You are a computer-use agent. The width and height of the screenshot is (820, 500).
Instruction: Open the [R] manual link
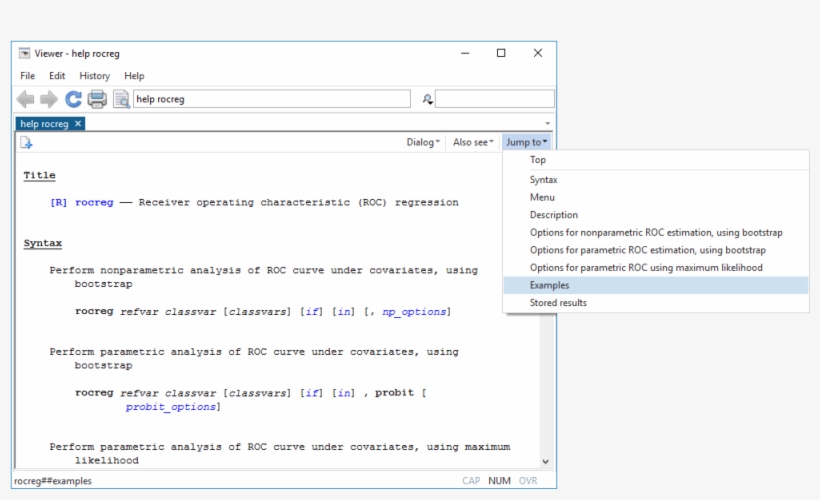[x=59, y=202]
